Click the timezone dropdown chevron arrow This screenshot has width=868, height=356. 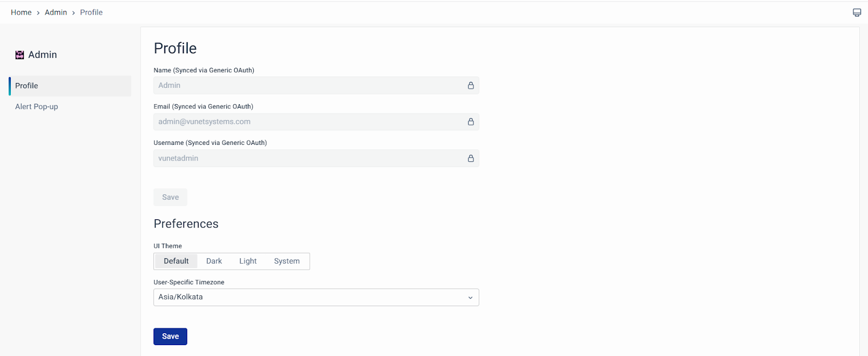coord(470,297)
